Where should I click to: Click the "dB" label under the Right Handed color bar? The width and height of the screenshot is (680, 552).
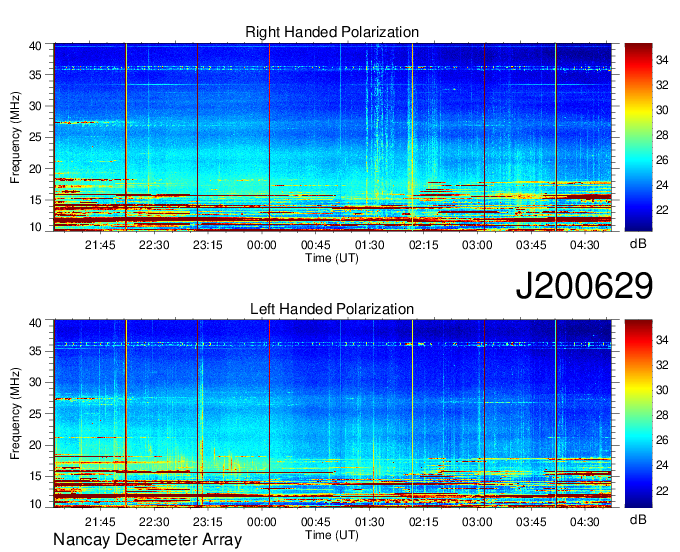[x=638, y=244]
